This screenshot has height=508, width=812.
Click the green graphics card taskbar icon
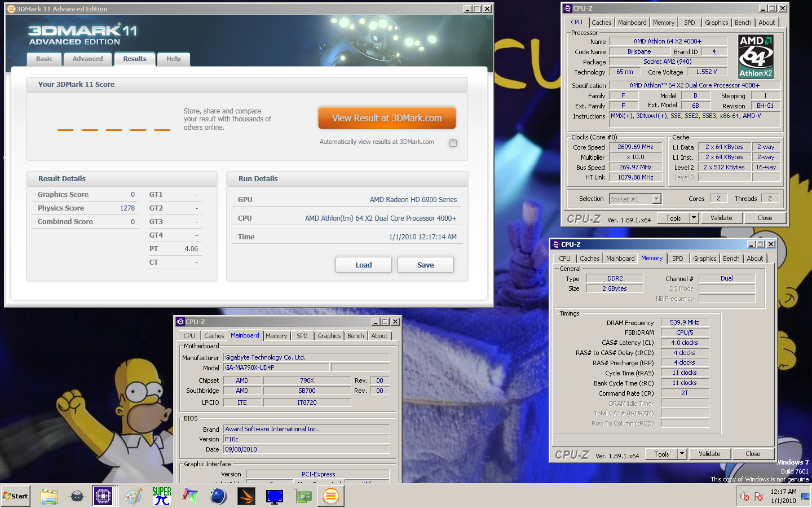(x=303, y=496)
